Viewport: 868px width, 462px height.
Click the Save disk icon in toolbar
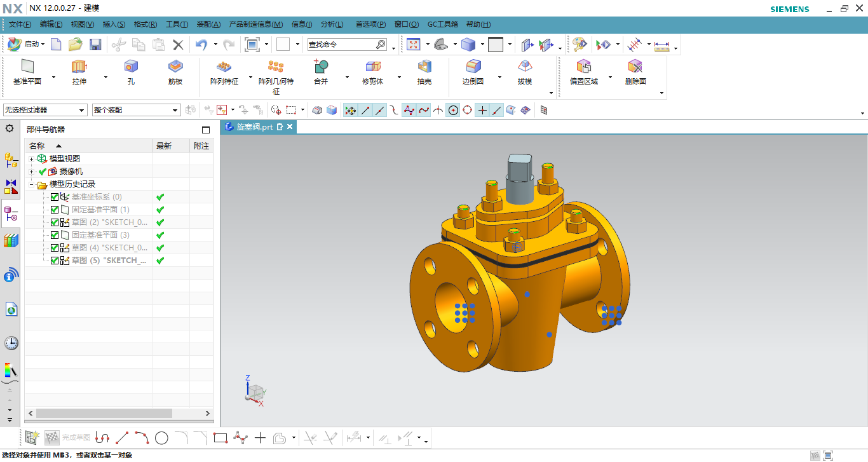(x=95, y=44)
